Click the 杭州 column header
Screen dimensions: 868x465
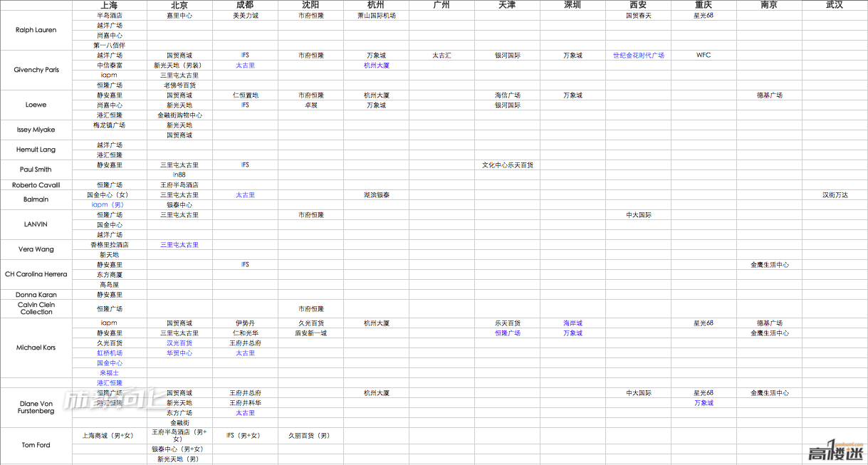coord(376,5)
